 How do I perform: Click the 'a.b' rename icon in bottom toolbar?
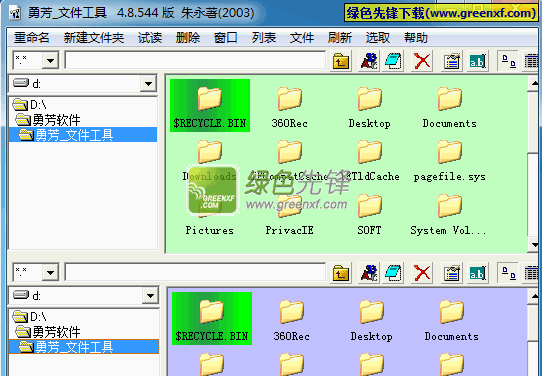click(478, 273)
